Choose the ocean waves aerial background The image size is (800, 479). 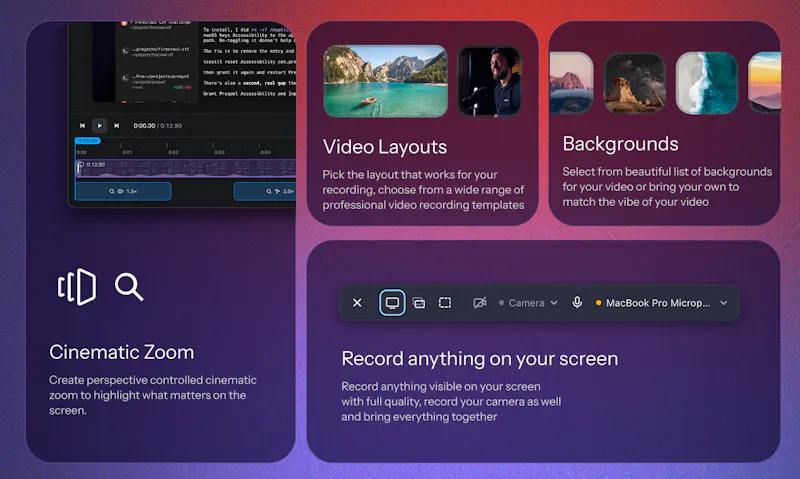[x=707, y=83]
